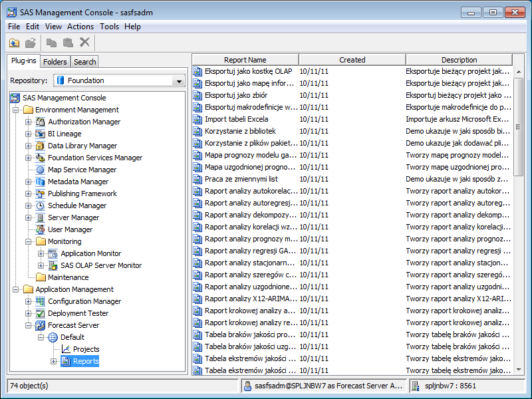Click the report icon beside Import tabeli Excela
The height and width of the screenshot is (399, 532).
[198, 119]
